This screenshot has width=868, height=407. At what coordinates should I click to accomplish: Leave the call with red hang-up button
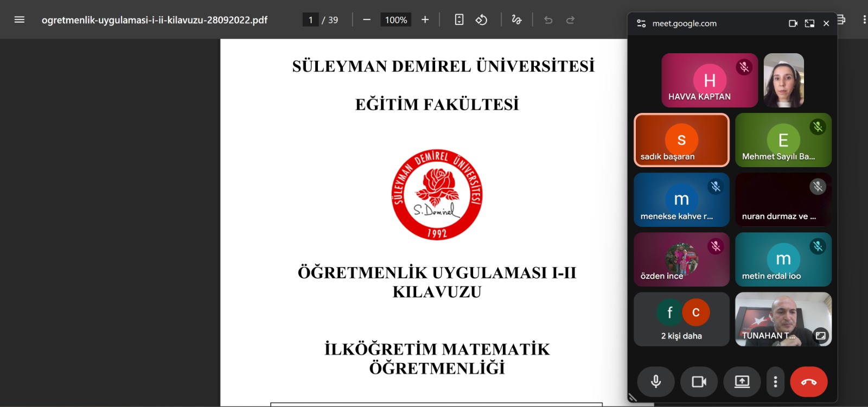click(808, 381)
